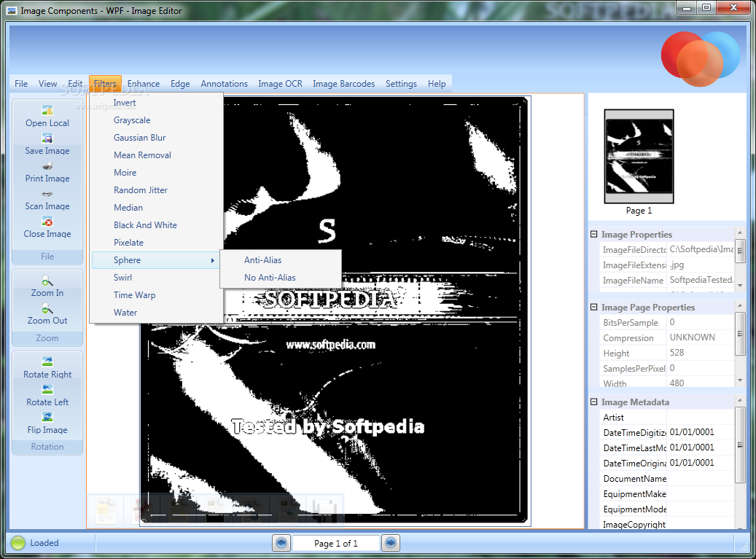
Task: Go to previous page arrow
Action: tap(281, 543)
